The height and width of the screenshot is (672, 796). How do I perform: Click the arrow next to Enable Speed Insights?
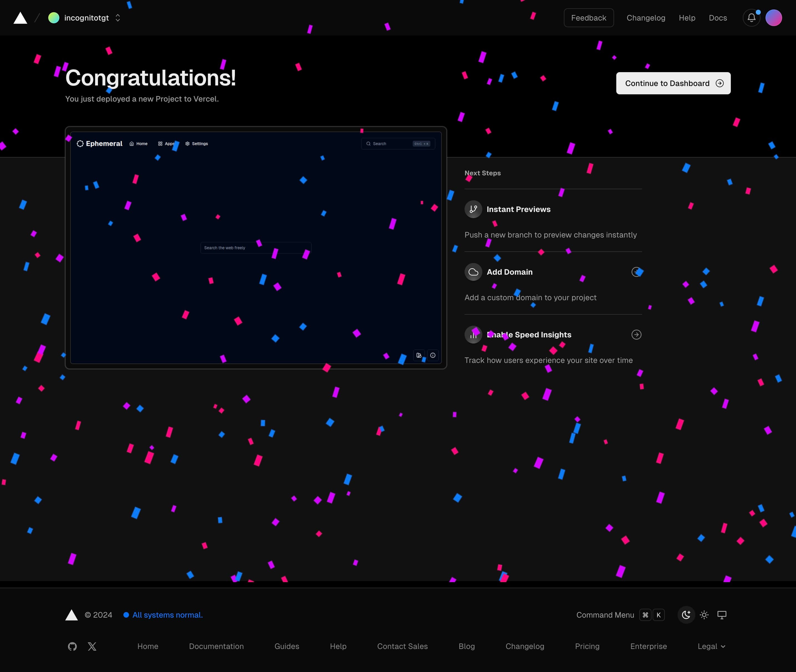636,335
